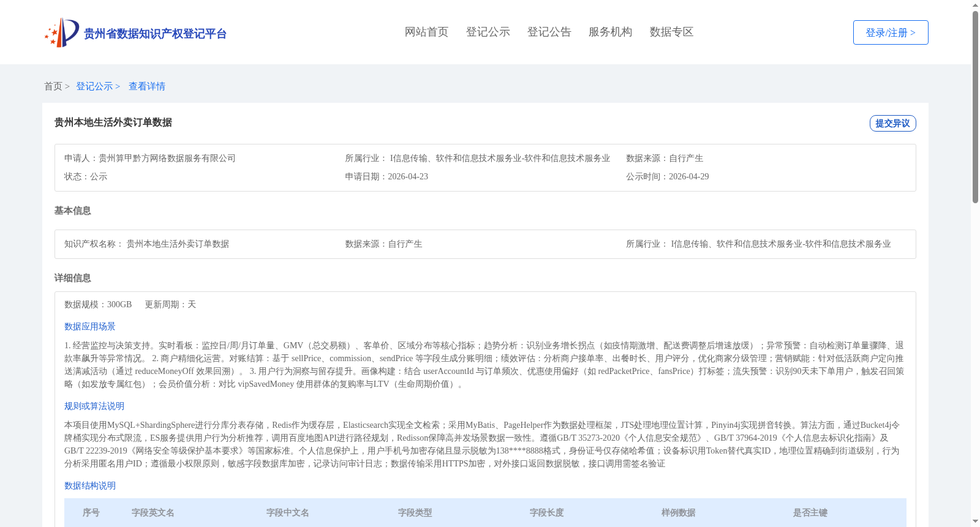980x527 pixels.
Task: Click the 样例数据 column header
Action: (679, 512)
